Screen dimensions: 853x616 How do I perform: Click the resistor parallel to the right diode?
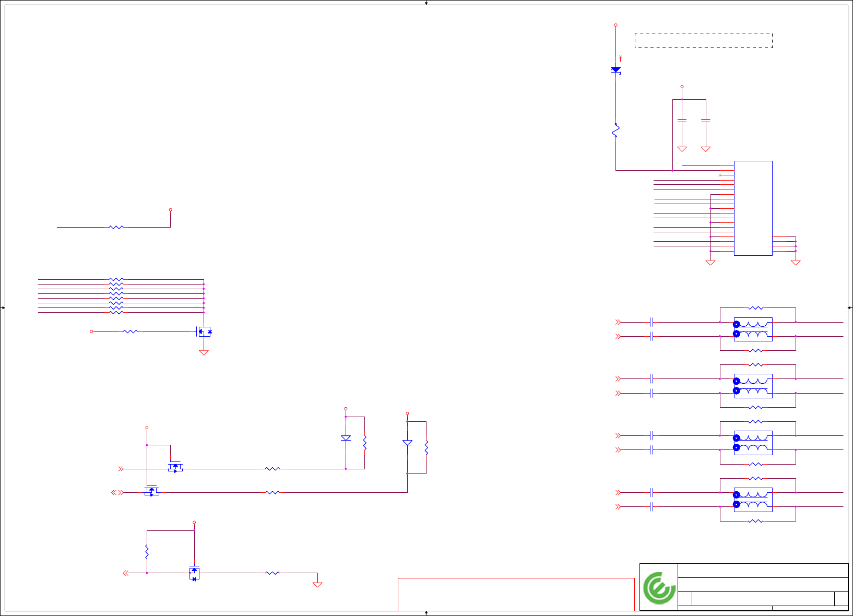[426, 447]
